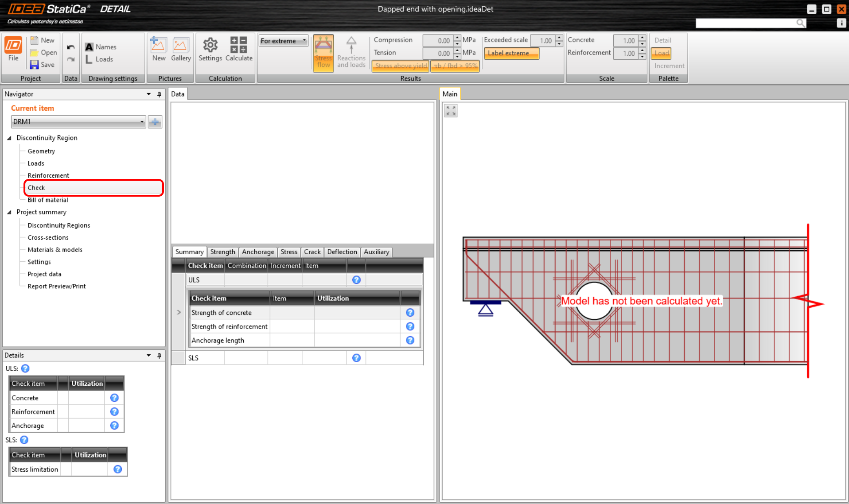This screenshot has height=504, width=849.
Task: Select Reinforcement in the navigator tree
Action: pyautogui.click(x=48, y=175)
